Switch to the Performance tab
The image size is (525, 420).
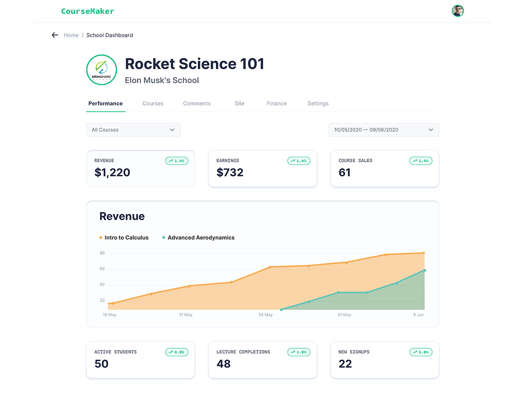click(x=105, y=104)
